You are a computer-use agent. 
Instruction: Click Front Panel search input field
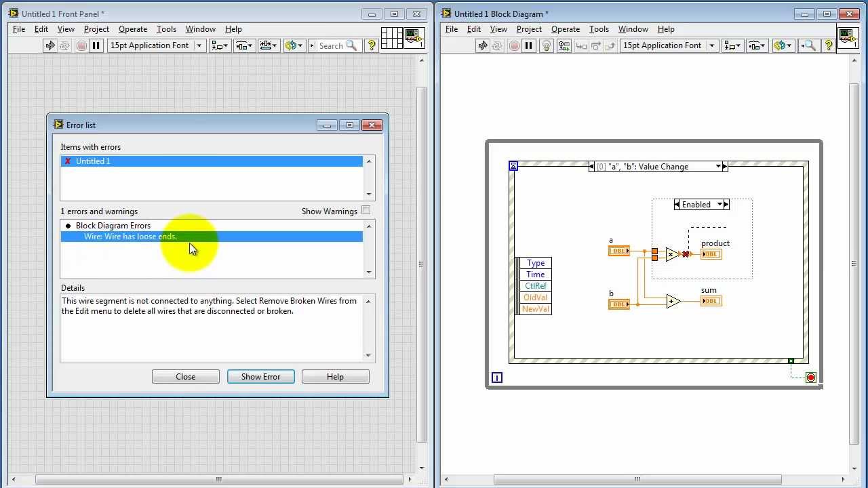pyautogui.click(x=332, y=45)
